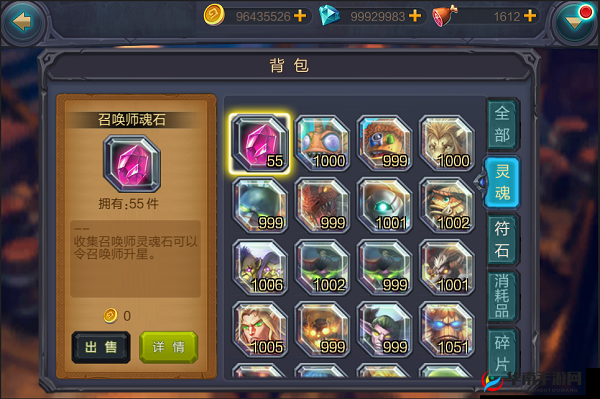600x399 pixels.
Task: Click the 出售 sell button
Action: [101, 347]
